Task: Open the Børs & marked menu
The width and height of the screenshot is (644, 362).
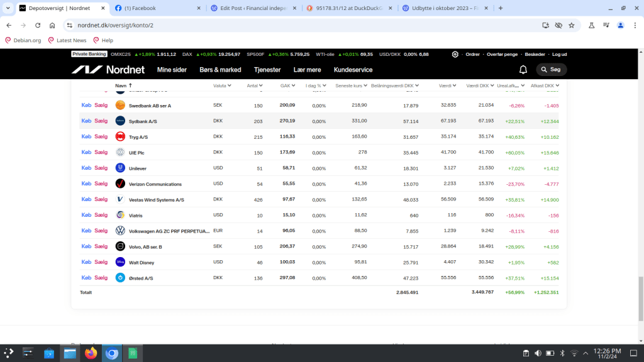Action: (x=220, y=70)
